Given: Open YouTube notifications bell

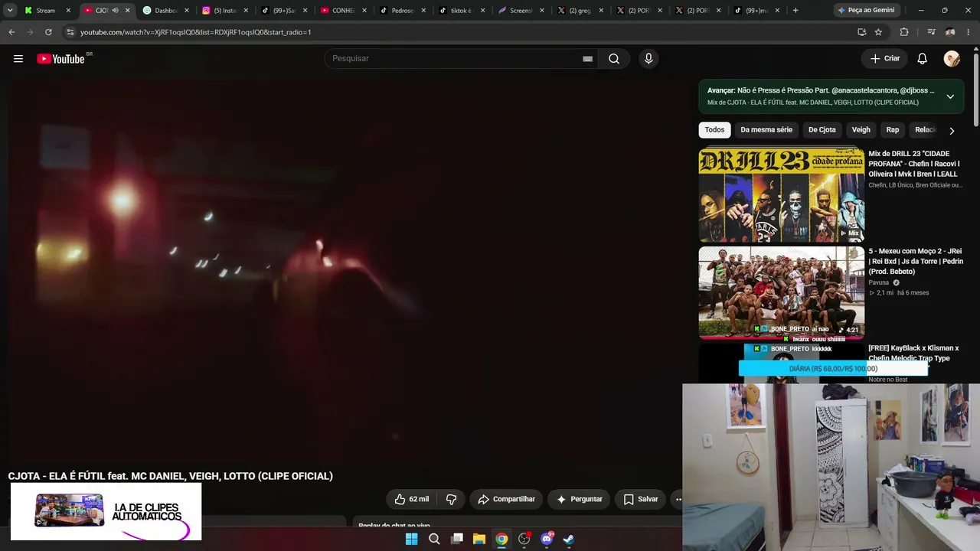Looking at the screenshot, I should click(923, 59).
